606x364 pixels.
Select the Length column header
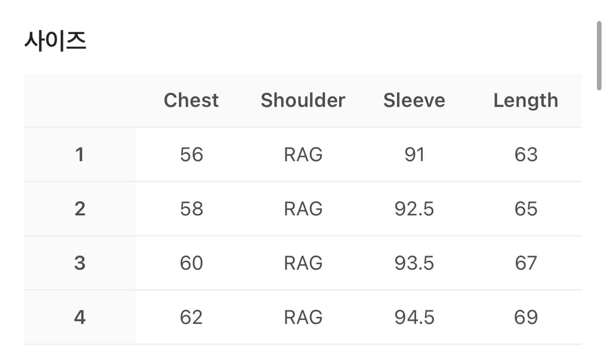526,100
